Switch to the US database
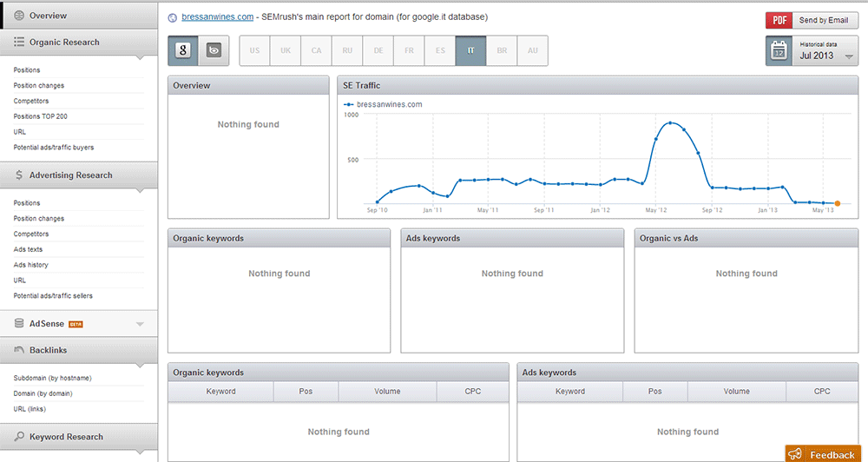The width and height of the screenshot is (868, 462). (x=254, y=50)
